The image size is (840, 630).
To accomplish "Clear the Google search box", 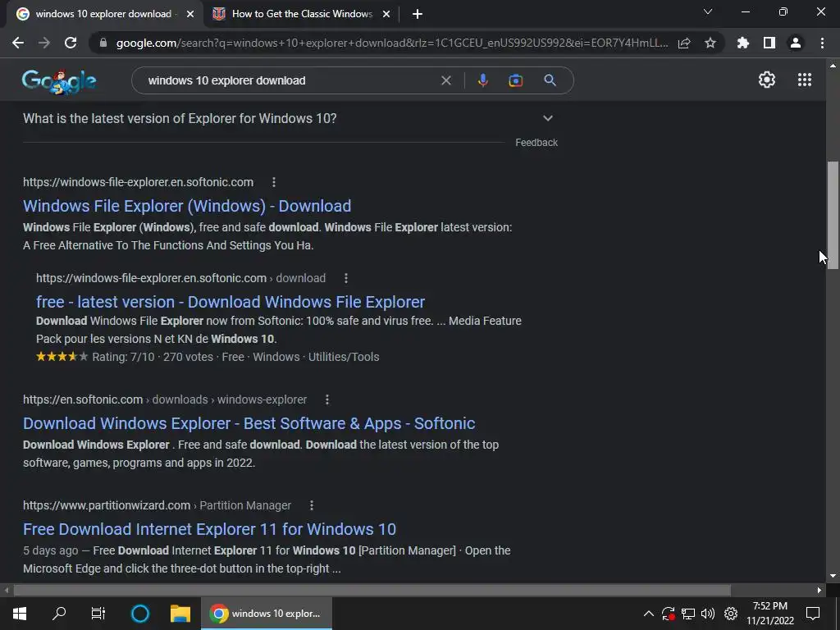I will 445,80.
